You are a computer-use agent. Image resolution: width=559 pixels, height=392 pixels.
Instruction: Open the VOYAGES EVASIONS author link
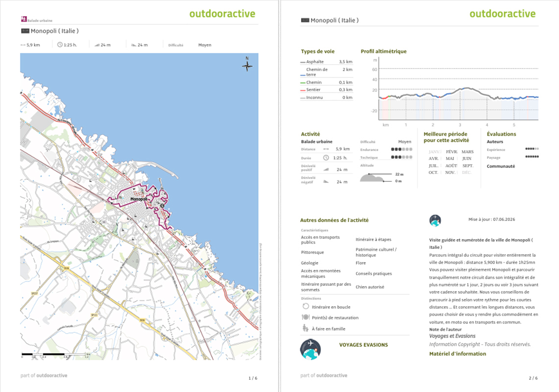click(363, 345)
